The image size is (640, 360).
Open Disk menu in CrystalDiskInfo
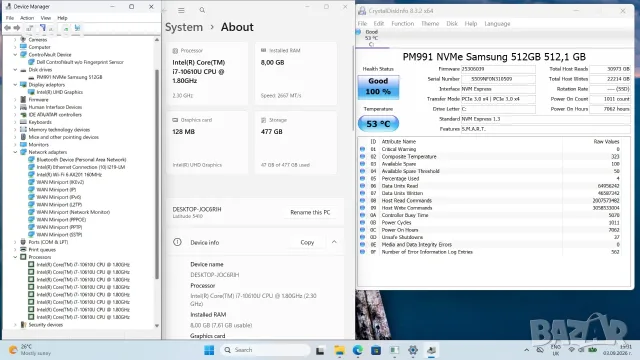click(x=452, y=24)
